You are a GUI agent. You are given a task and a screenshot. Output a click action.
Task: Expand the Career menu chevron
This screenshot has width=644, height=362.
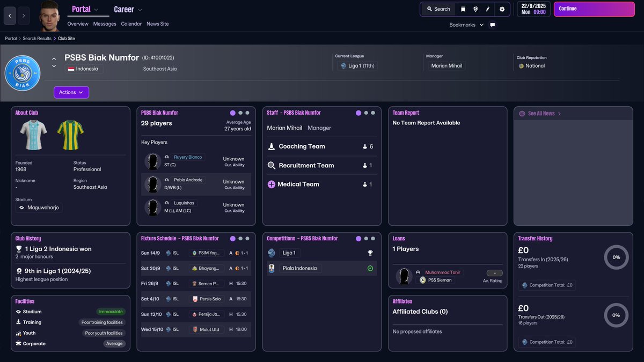tap(140, 10)
